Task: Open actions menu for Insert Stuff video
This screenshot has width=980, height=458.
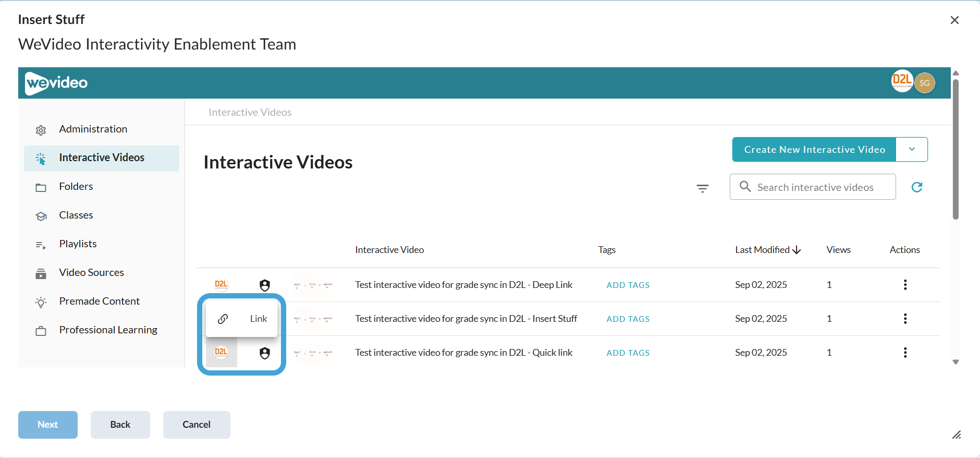Action: 905,319
